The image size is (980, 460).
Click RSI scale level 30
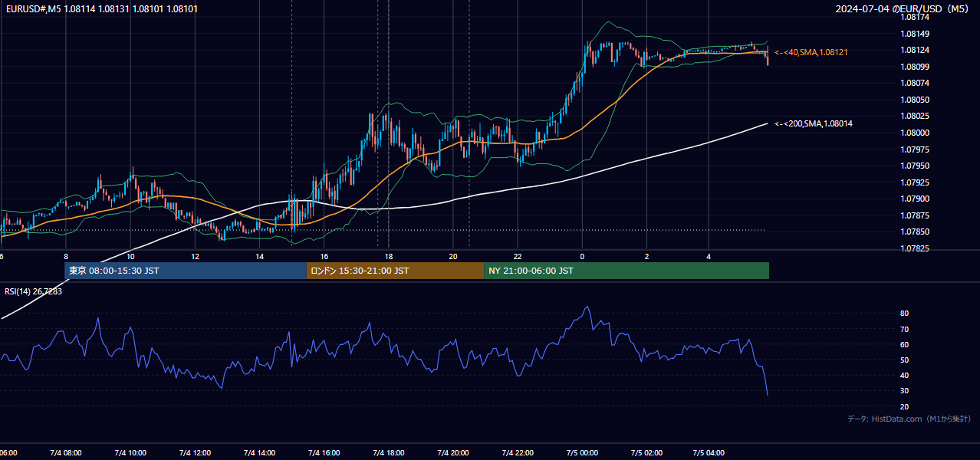tap(904, 390)
